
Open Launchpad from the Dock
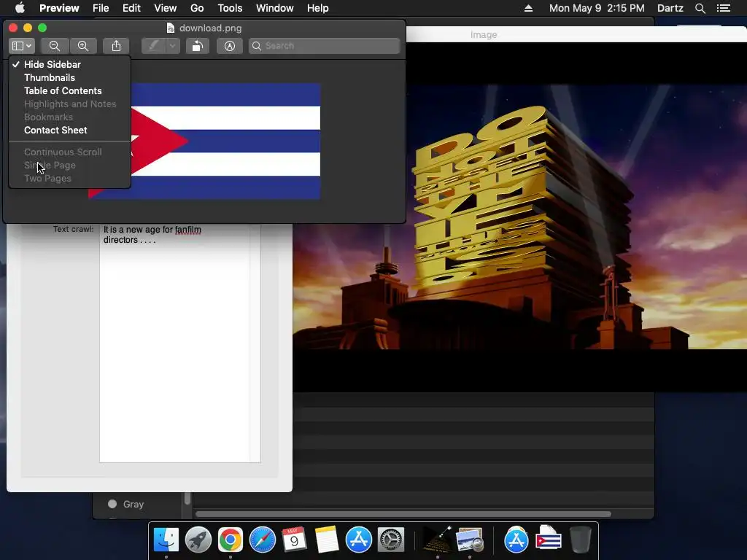point(198,540)
